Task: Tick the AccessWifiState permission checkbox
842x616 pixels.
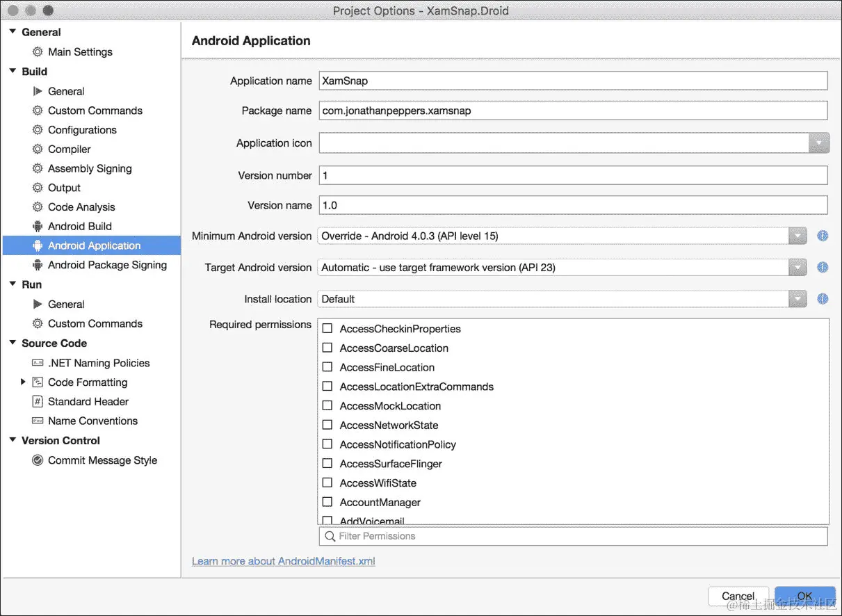Action: tap(327, 483)
